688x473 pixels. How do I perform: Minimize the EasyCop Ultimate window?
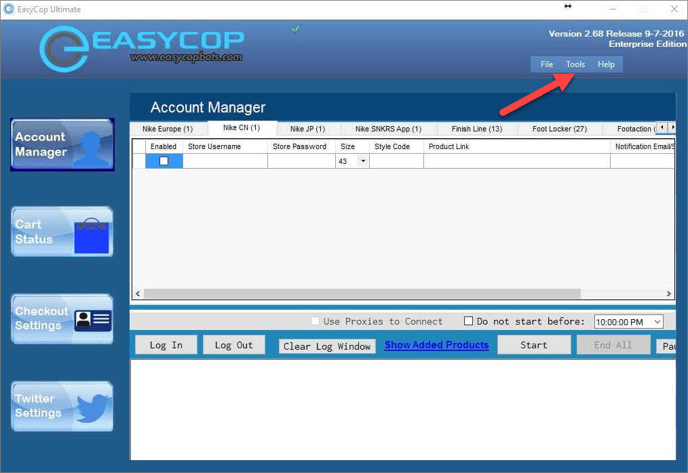point(613,9)
